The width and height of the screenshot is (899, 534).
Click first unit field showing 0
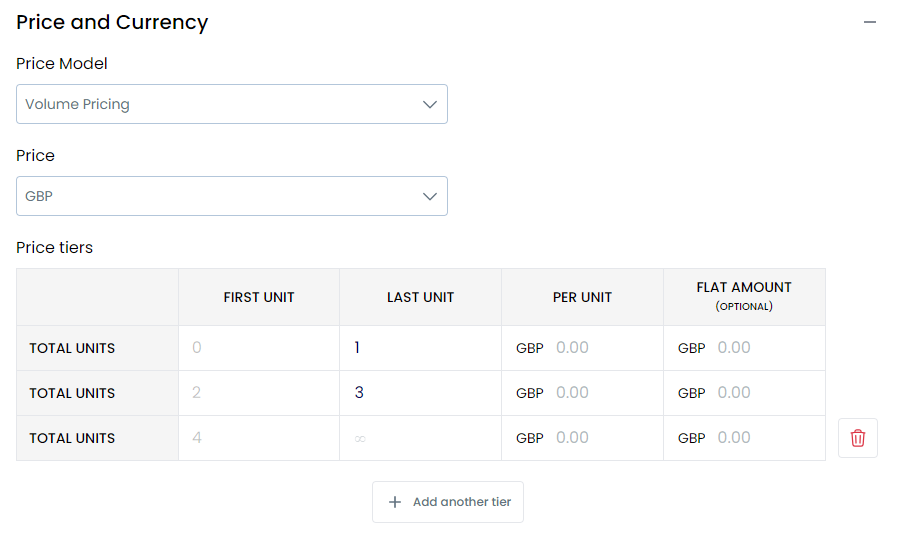[x=259, y=348]
